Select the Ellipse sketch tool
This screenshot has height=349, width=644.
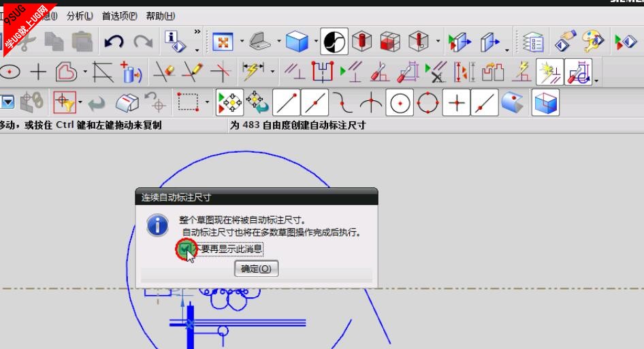click(x=10, y=72)
